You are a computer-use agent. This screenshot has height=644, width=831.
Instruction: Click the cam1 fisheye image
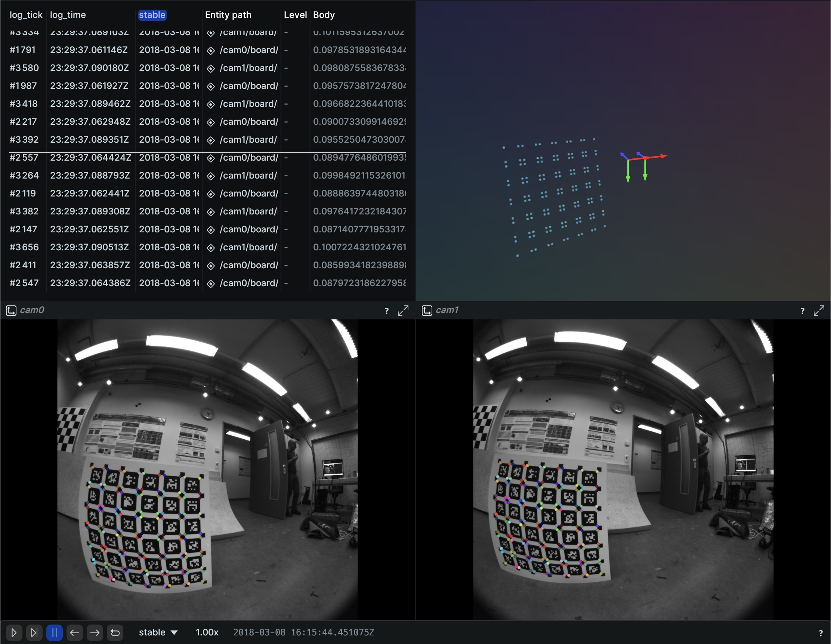tap(623, 470)
